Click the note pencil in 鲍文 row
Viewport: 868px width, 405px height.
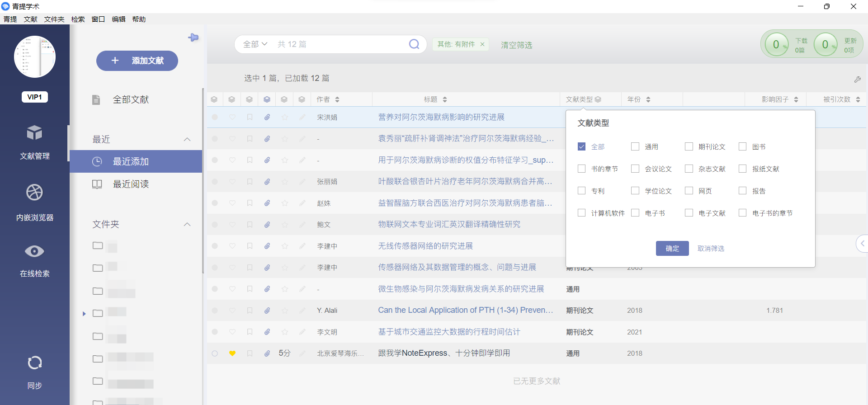coord(302,225)
